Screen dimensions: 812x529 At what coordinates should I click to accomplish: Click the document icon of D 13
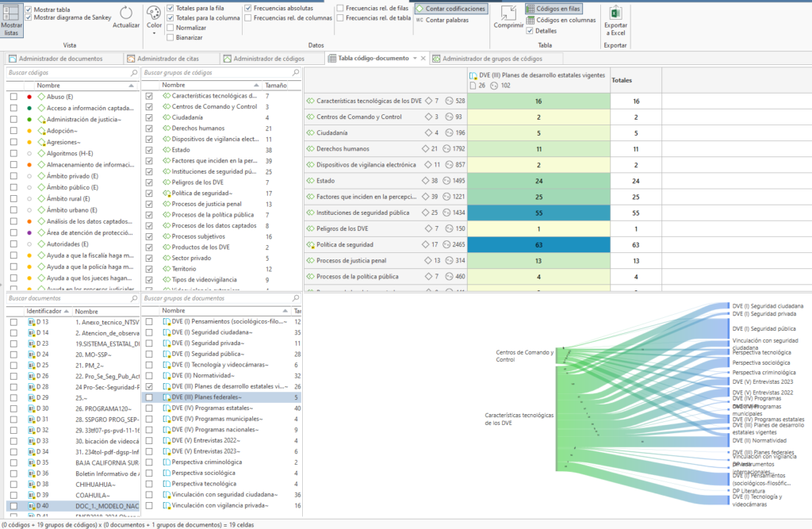(x=31, y=322)
